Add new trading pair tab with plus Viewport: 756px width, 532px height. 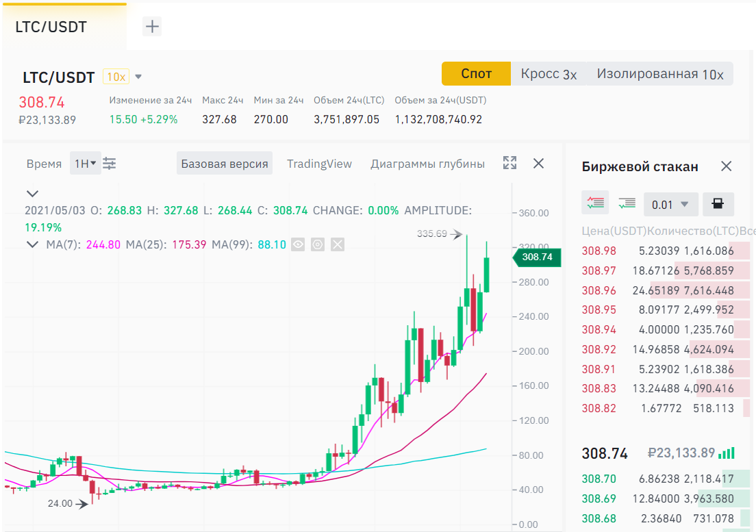(152, 27)
